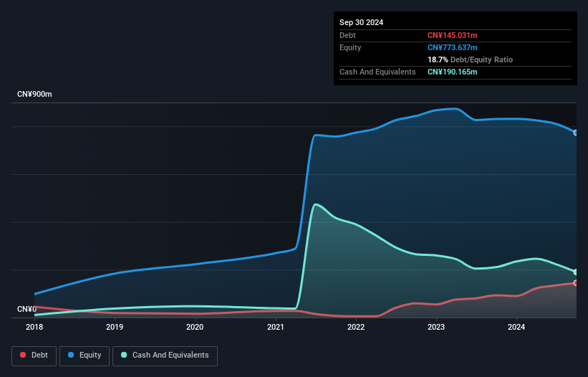Click the 2021 x-axis label
Viewport: 588px width, 377px height.
(276, 327)
